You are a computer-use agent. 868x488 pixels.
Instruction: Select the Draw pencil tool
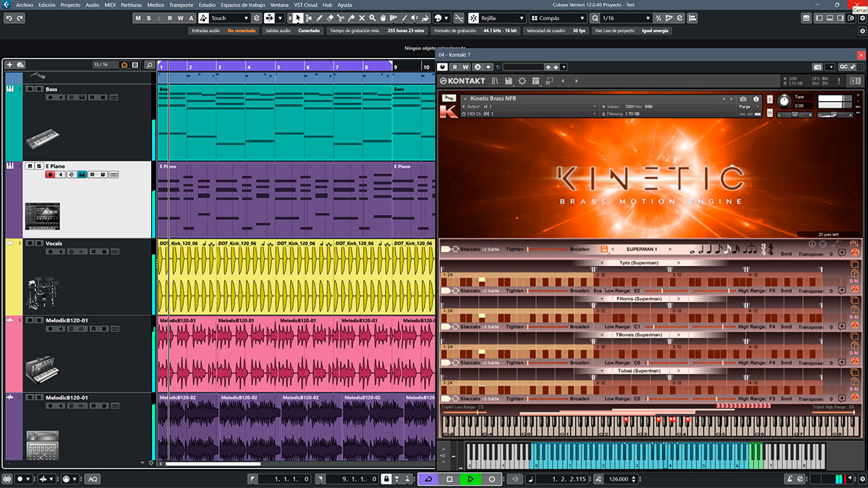click(x=319, y=18)
